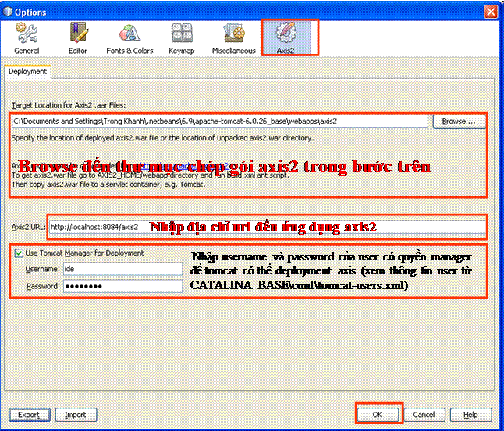Open the Fonts & Colors category

(130, 38)
